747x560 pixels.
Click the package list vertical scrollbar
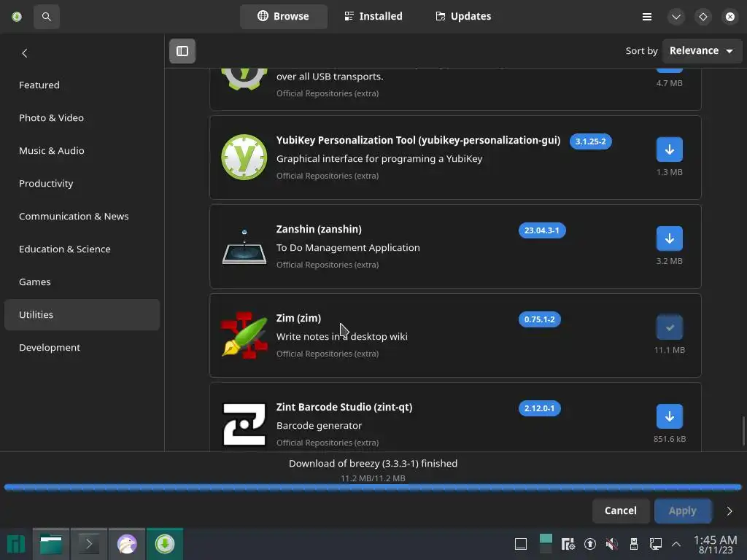point(743,432)
